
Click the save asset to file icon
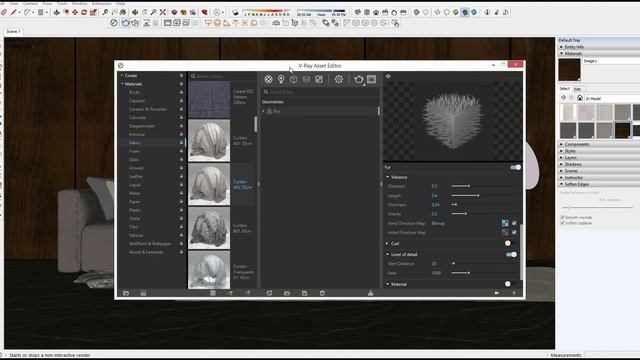tap(304, 293)
